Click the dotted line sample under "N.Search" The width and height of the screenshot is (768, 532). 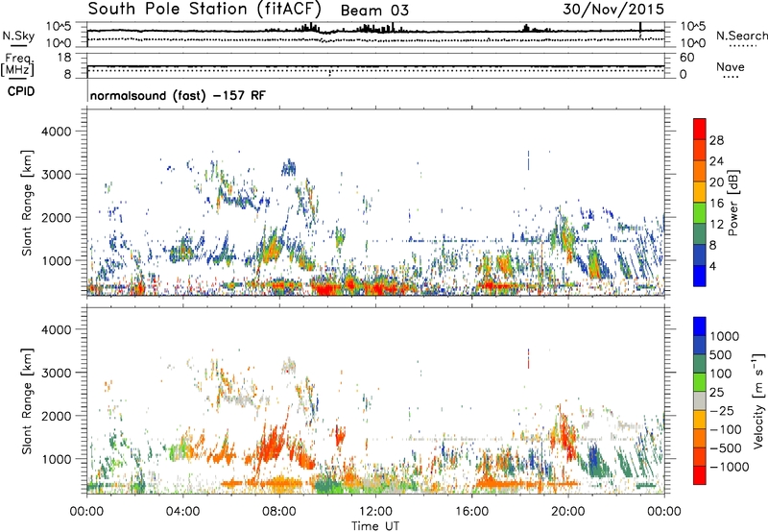[x=743, y=46]
